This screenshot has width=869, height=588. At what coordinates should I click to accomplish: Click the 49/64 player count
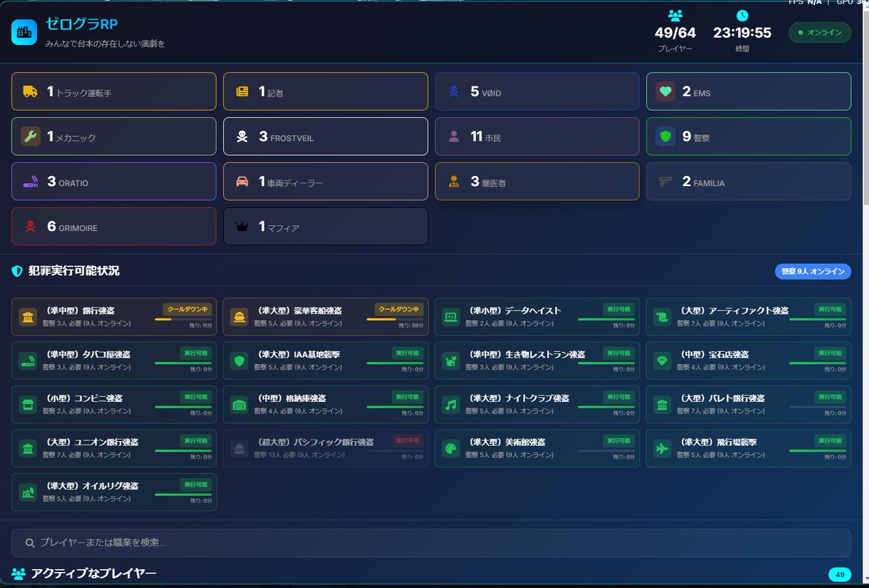pos(675,33)
